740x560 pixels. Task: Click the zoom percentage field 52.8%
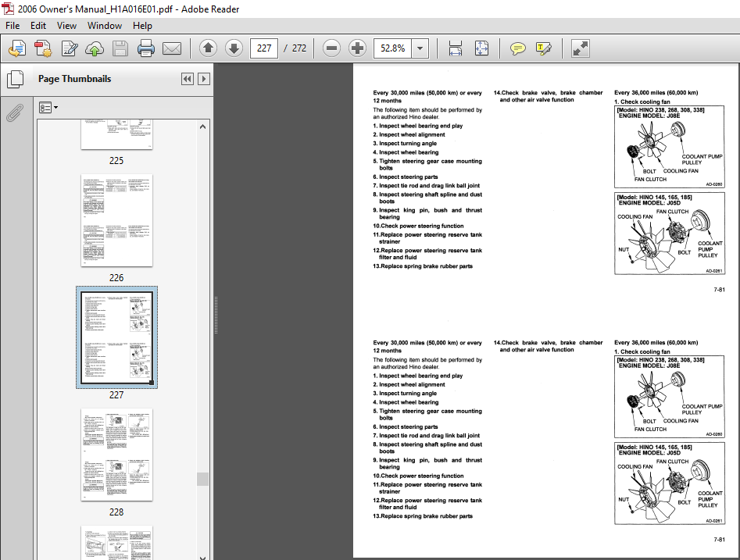[x=392, y=48]
